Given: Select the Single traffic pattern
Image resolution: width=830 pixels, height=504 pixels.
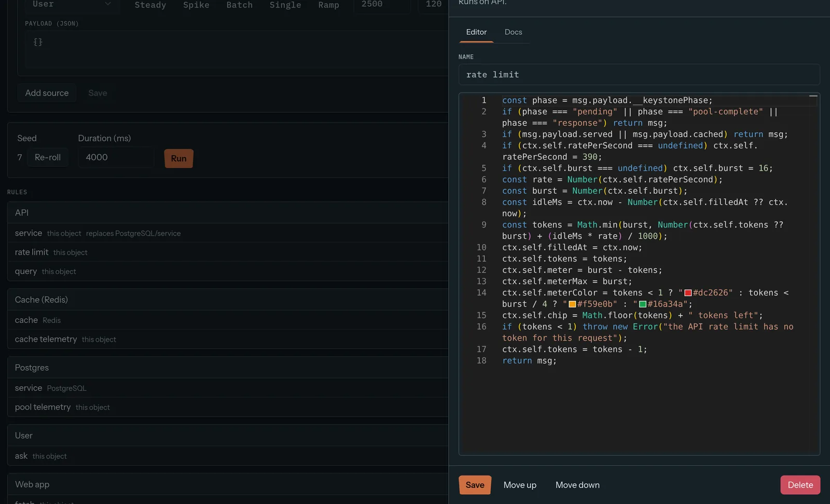Looking at the screenshot, I should (x=285, y=5).
